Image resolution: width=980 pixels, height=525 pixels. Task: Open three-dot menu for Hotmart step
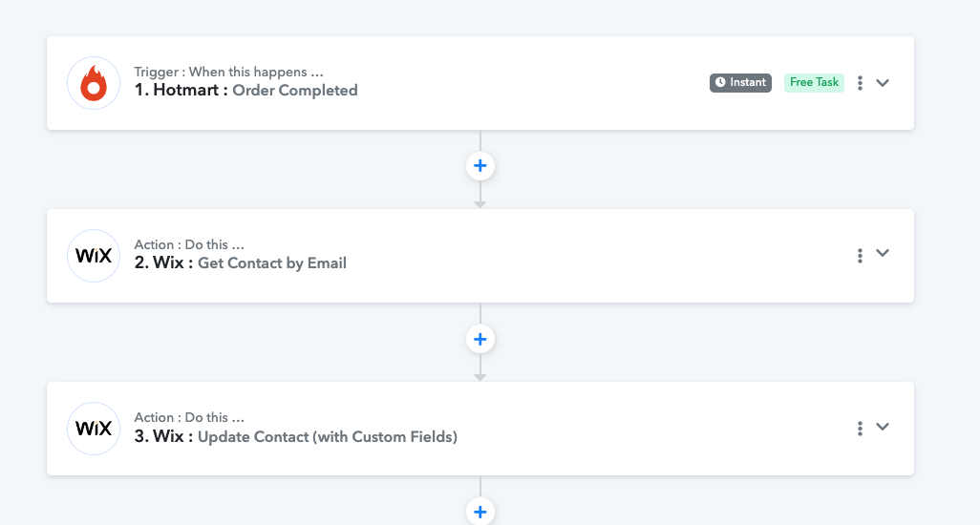tap(860, 83)
